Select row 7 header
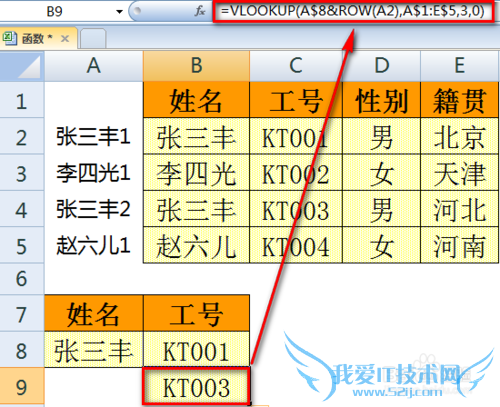The height and width of the screenshot is (407, 500). [x=22, y=313]
